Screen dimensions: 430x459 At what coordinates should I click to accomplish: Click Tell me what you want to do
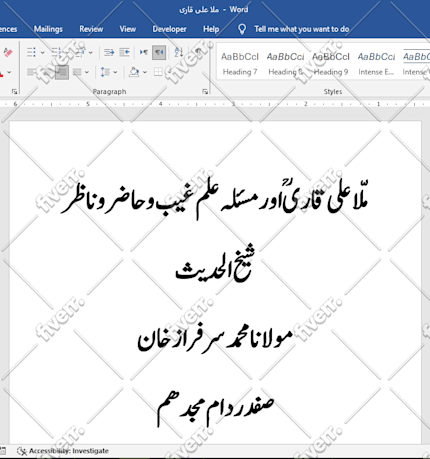click(x=302, y=29)
